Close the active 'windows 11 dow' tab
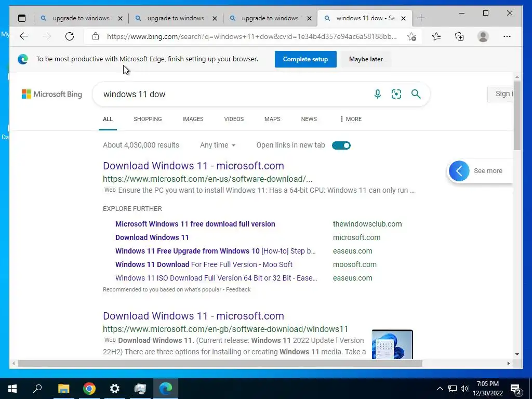Image resolution: width=532 pixels, height=399 pixels. (x=403, y=18)
